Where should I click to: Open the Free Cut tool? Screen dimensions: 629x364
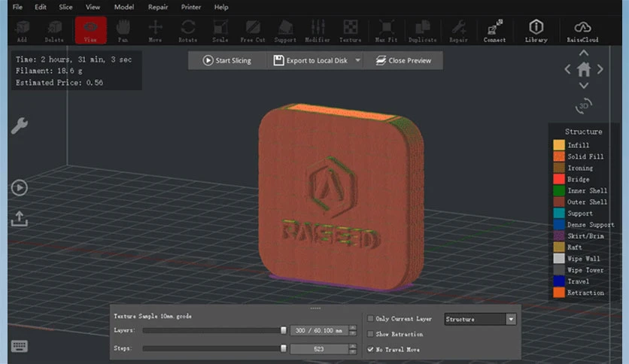coord(253,31)
